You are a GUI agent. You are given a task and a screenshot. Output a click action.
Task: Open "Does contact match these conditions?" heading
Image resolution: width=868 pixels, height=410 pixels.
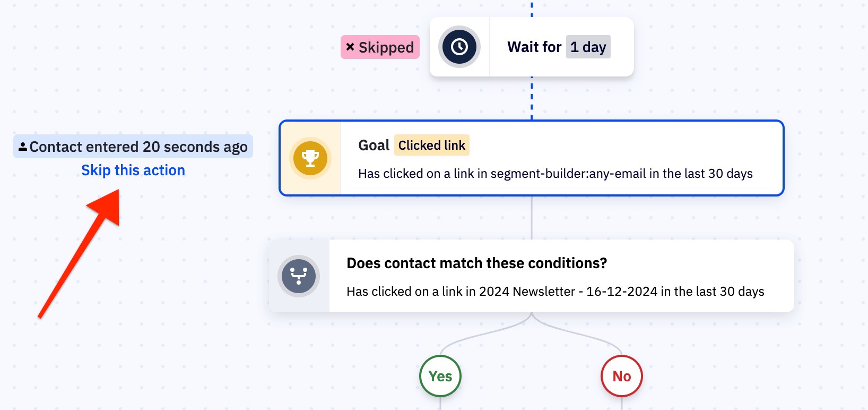click(x=476, y=263)
